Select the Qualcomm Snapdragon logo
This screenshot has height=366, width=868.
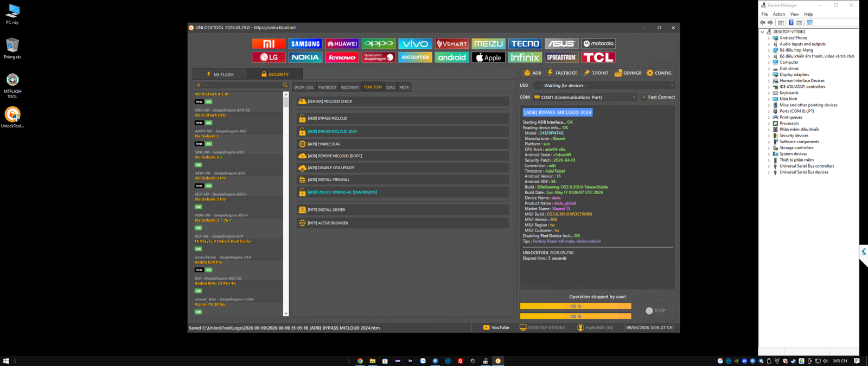click(x=379, y=57)
